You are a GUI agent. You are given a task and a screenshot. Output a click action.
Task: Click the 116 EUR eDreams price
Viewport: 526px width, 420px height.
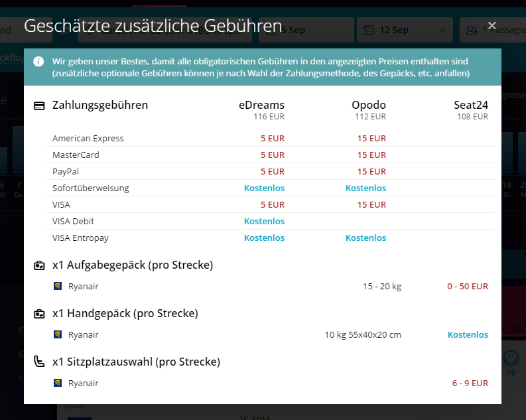coord(269,117)
